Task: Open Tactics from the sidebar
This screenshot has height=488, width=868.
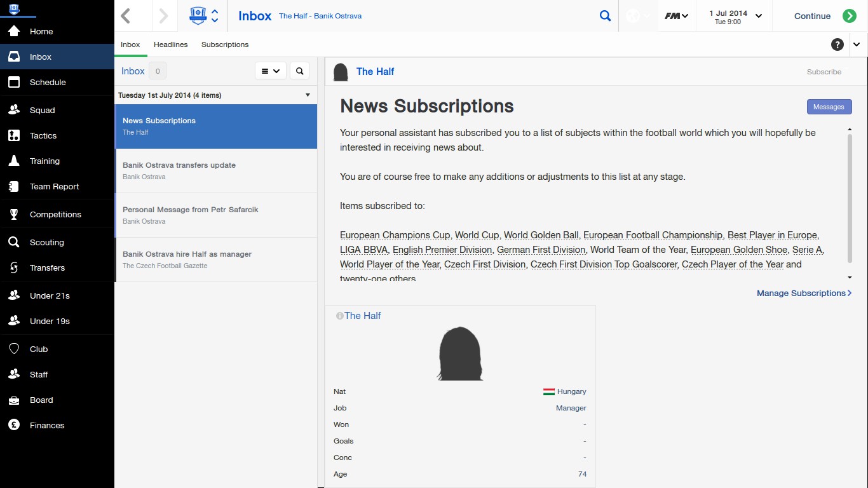Action: tap(43, 135)
